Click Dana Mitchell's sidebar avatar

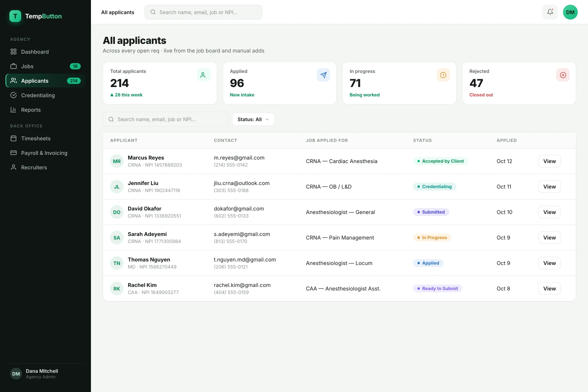point(16,374)
